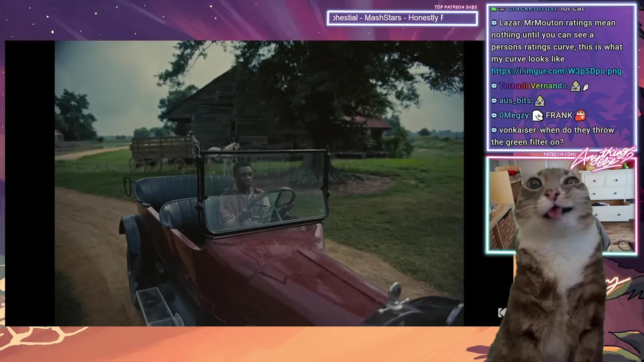Click the badge icon beside aus_bits
This screenshot has width=644, height=362.
(x=494, y=101)
